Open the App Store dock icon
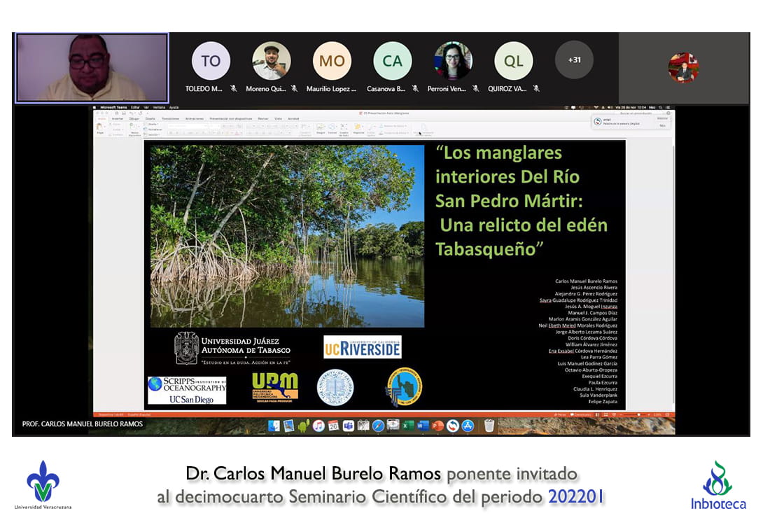Image resolution: width=763 pixels, height=532 pixels. click(x=468, y=426)
